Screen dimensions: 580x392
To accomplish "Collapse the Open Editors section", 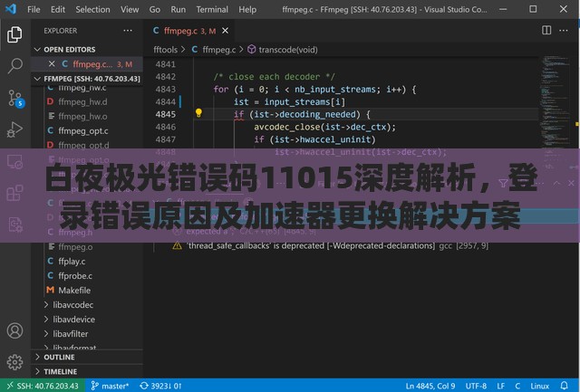I will tap(70, 50).
